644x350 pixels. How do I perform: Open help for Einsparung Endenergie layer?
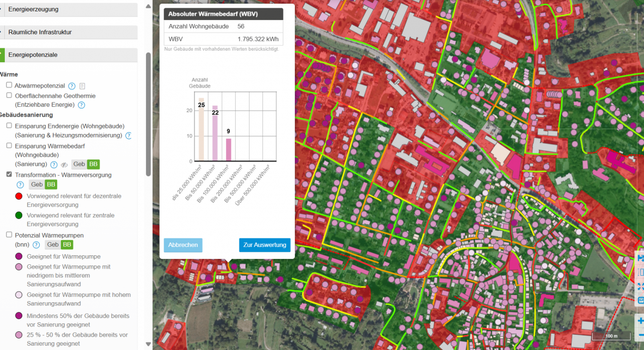pos(128,136)
